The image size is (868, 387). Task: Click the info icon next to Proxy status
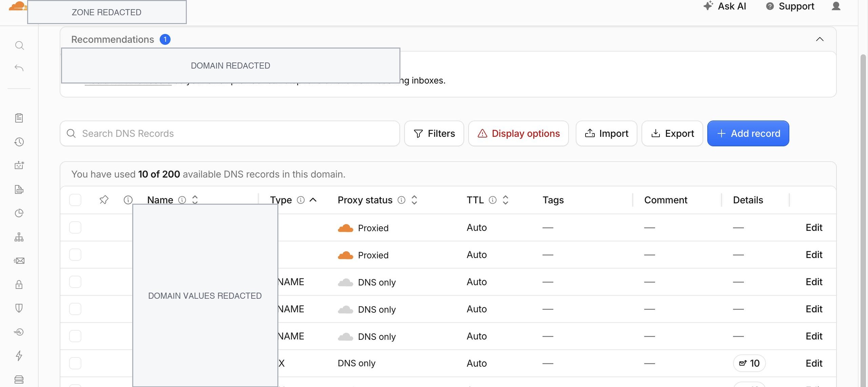(x=401, y=200)
